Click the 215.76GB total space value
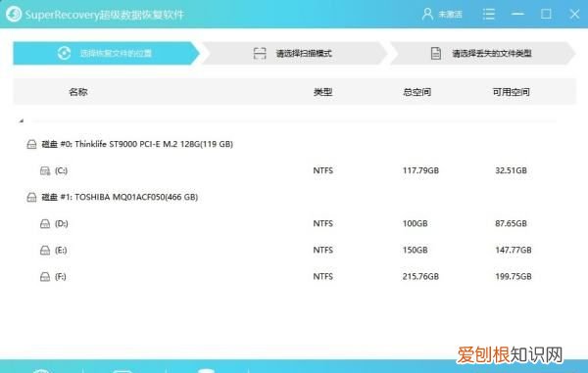 click(x=420, y=276)
